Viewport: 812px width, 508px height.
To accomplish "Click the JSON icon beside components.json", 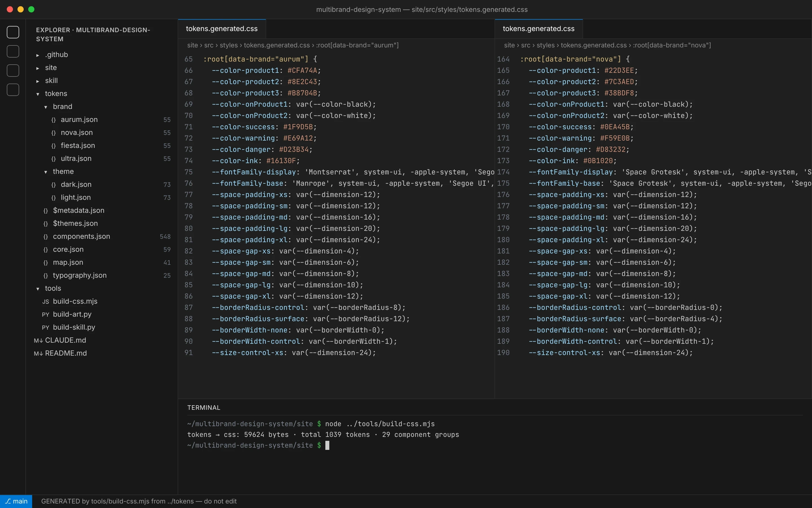I will [x=46, y=237].
